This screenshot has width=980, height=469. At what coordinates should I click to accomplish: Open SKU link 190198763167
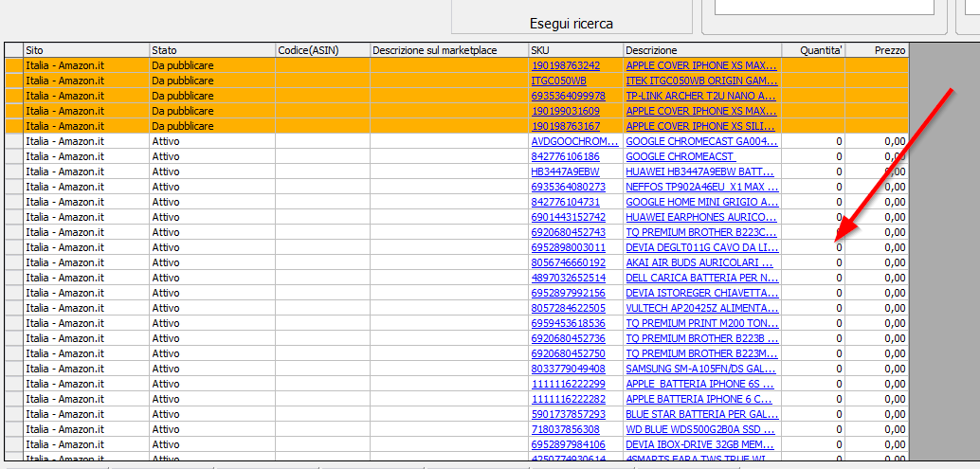[x=566, y=126]
